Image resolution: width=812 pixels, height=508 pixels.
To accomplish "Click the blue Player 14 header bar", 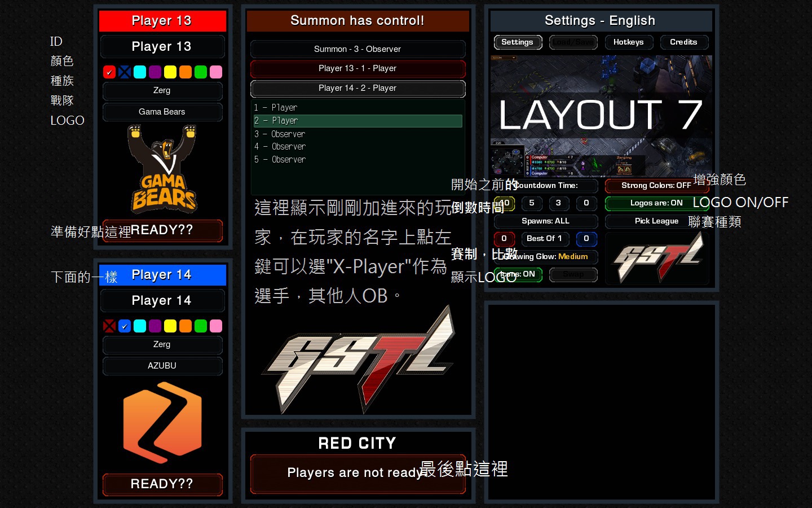I will 162,275.
